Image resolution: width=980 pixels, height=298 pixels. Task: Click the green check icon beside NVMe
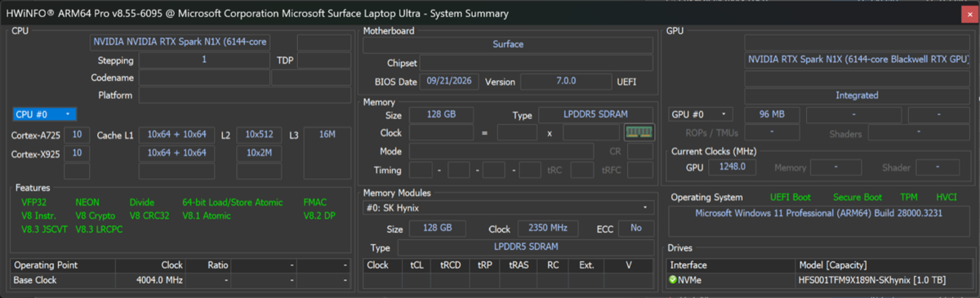674,280
